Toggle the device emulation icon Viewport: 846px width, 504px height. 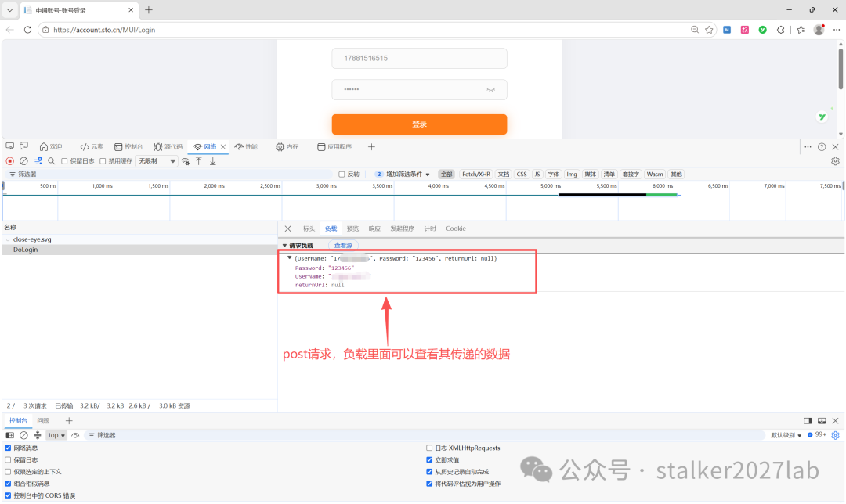[x=23, y=146]
